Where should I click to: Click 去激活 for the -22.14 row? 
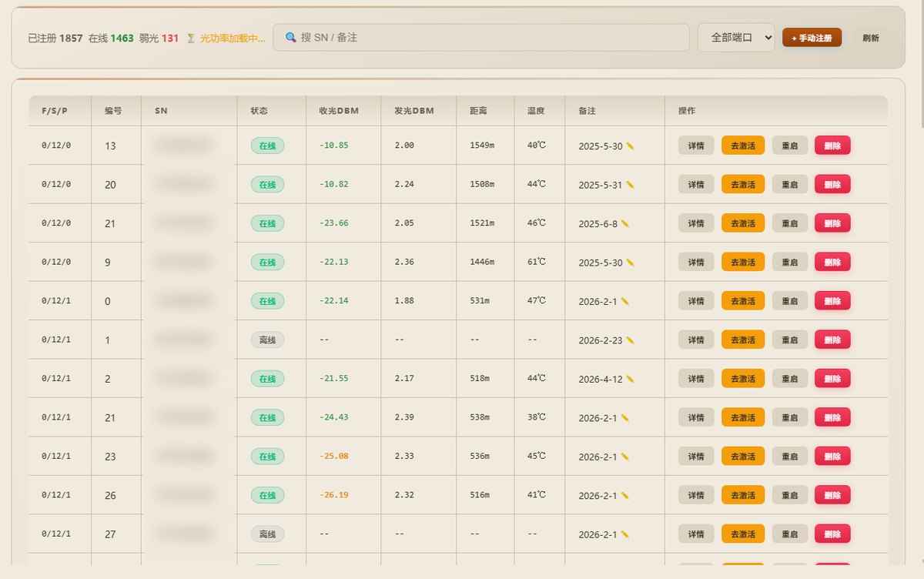click(743, 301)
